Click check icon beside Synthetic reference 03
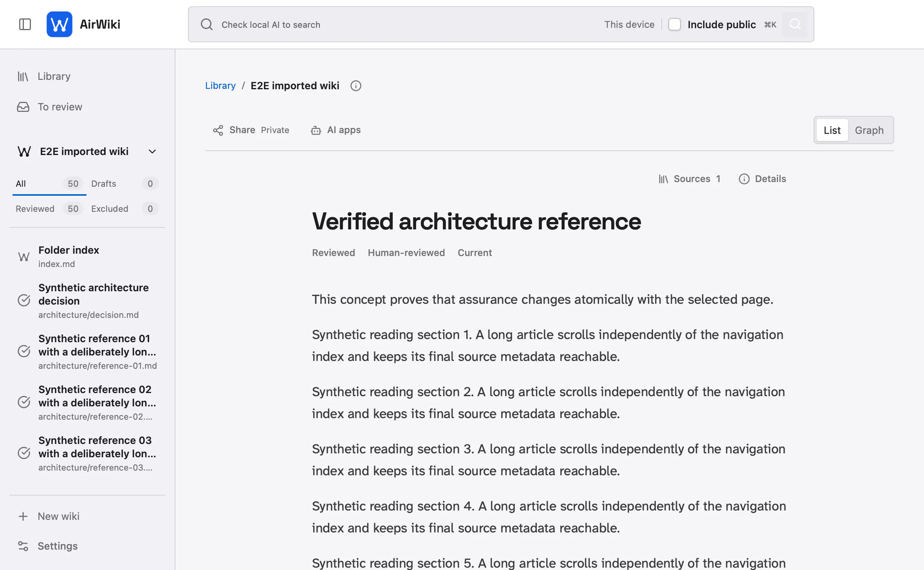The width and height of the screenshot is (924, 570). 24,453
